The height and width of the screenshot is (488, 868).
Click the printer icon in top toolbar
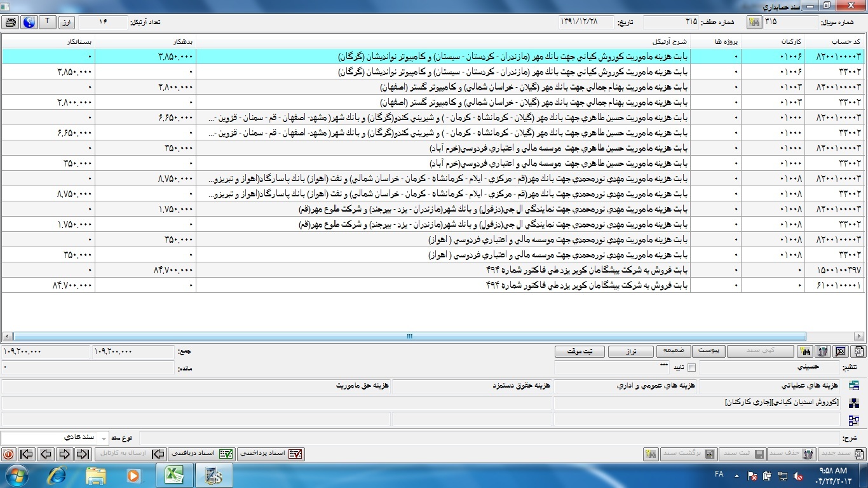tap(11, 23)
